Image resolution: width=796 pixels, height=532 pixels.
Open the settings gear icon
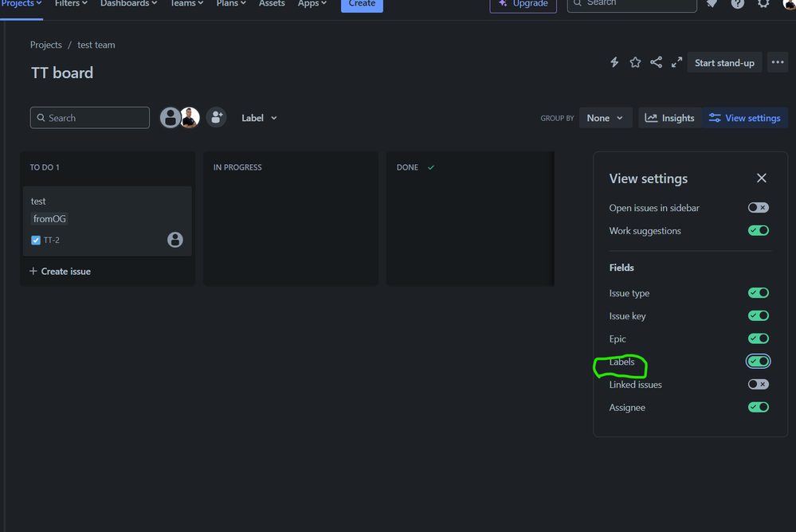tap(763, 3)
